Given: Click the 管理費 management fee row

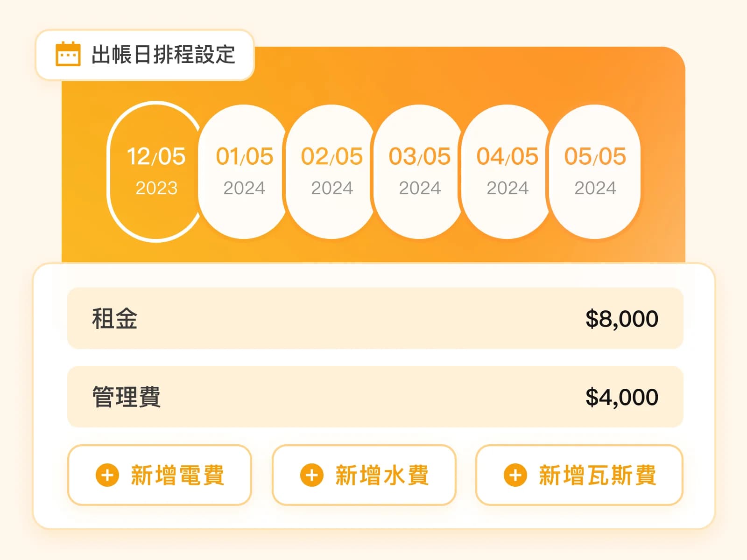Looking at the screenshot, I should point(375,397).
